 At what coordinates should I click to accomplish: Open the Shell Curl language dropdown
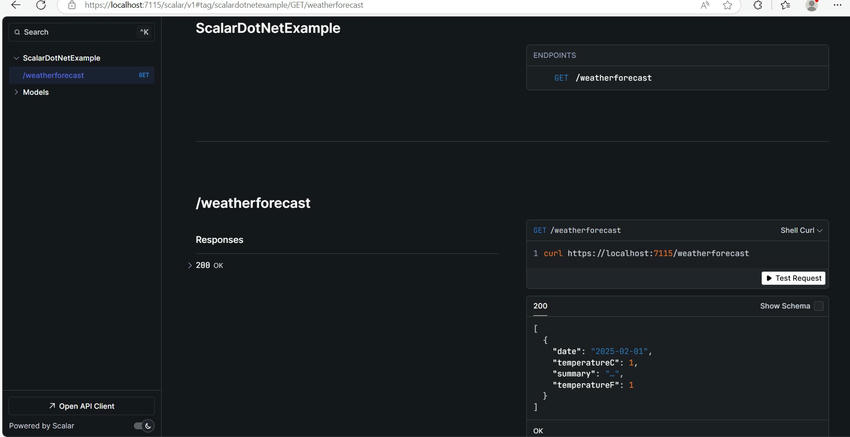click(801, 231)
